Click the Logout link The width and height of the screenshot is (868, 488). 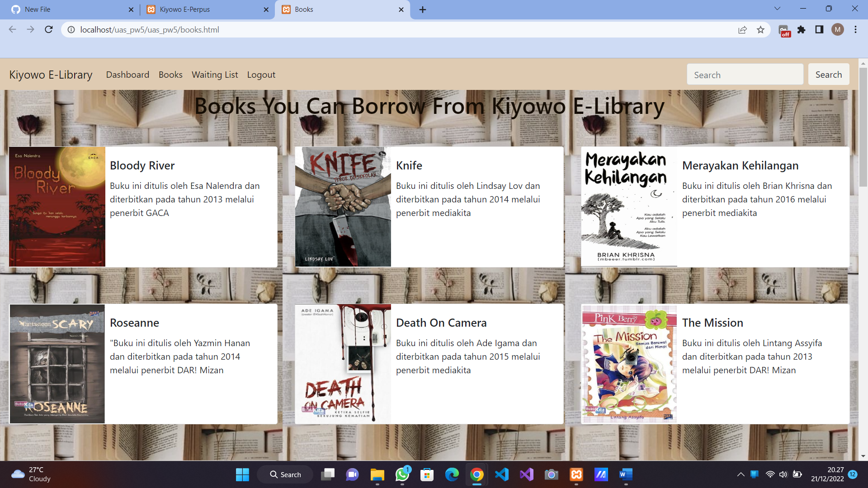[261, 75]
